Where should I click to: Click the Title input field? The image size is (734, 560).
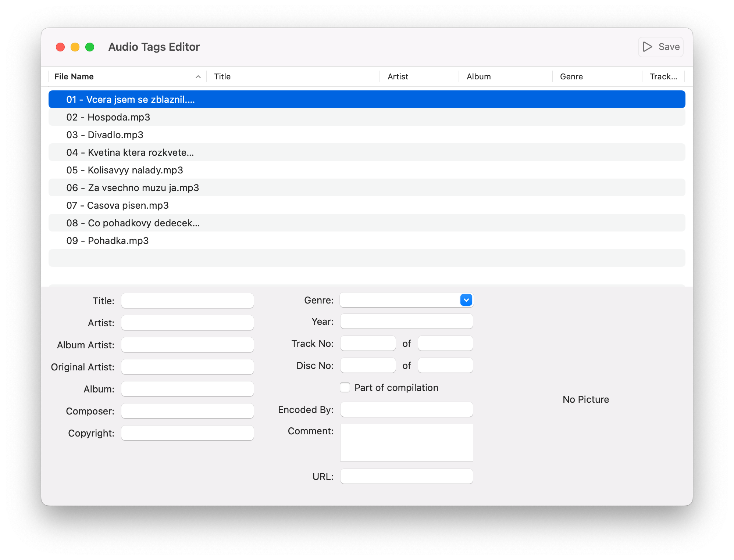(187, 301)
